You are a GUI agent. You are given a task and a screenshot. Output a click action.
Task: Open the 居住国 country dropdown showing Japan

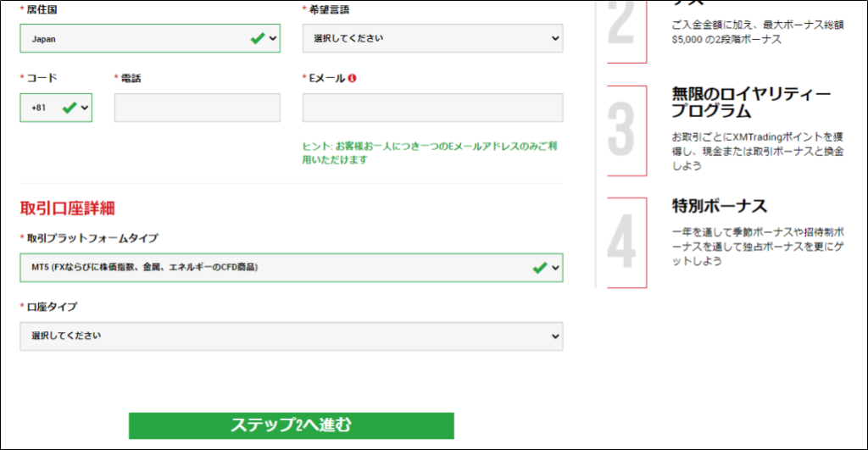(x=150, y=38)
